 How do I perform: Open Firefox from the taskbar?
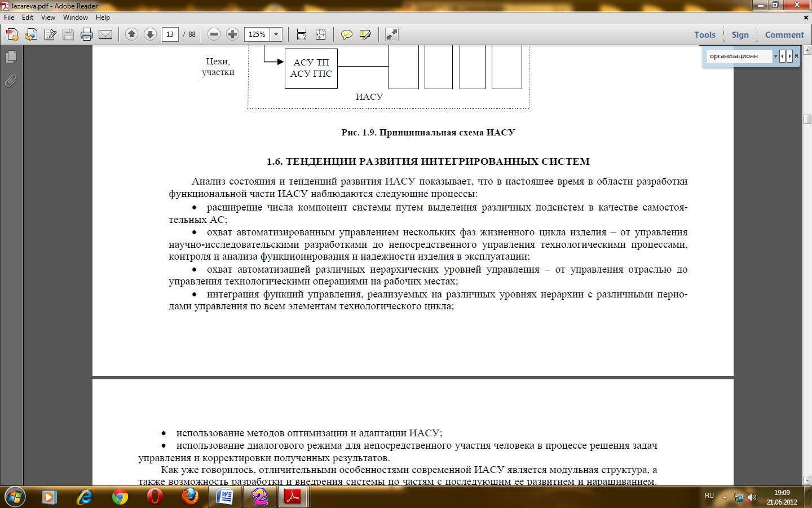tap(190, 497)
